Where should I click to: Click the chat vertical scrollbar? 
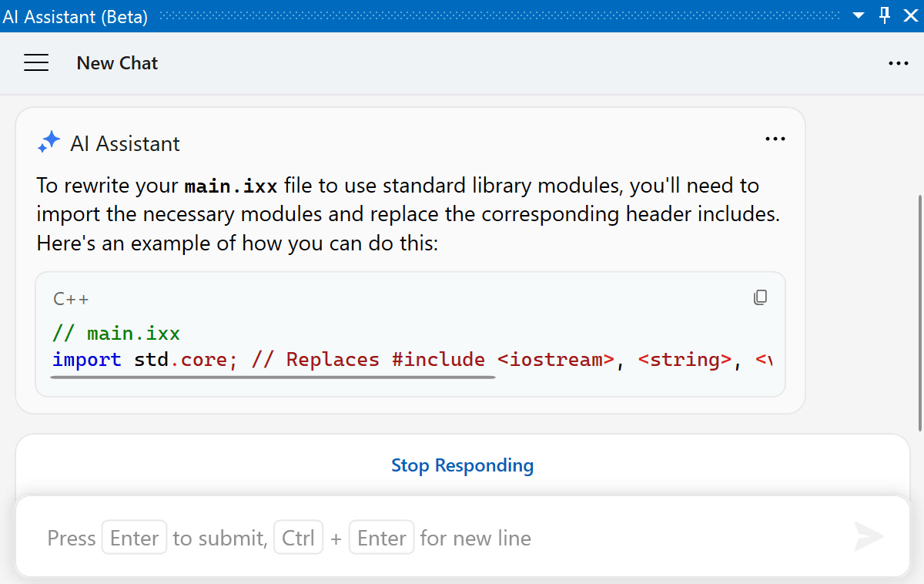click(919, 308)
